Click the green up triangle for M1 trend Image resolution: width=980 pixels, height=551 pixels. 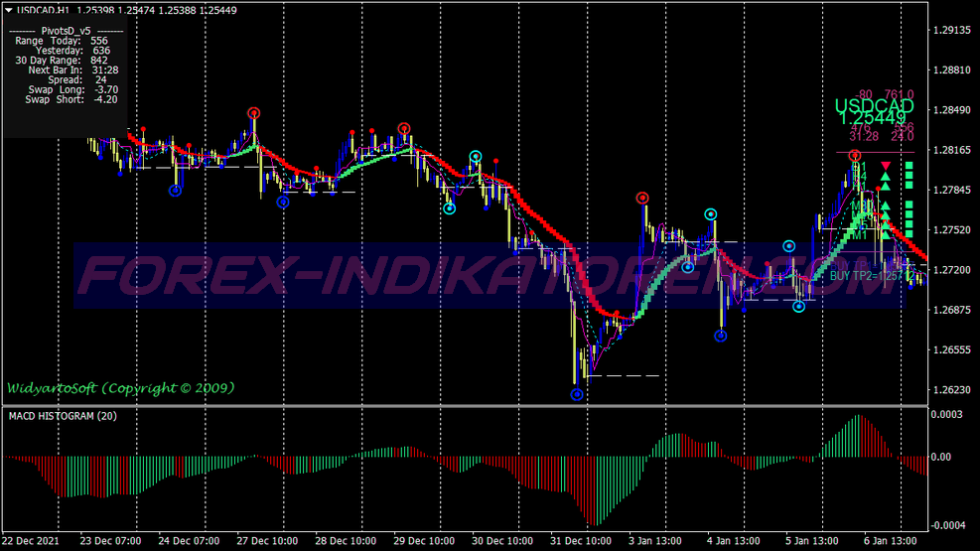pyautogui.click(x=886, y=235)
